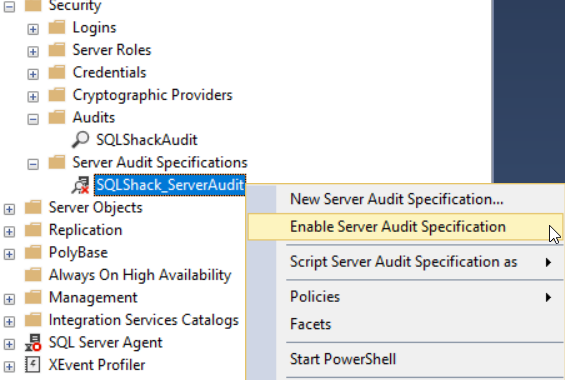Expand the SQL Server Agent node
Image resolution: width=565 pixels, height=380 pixels.
point(9,344)
